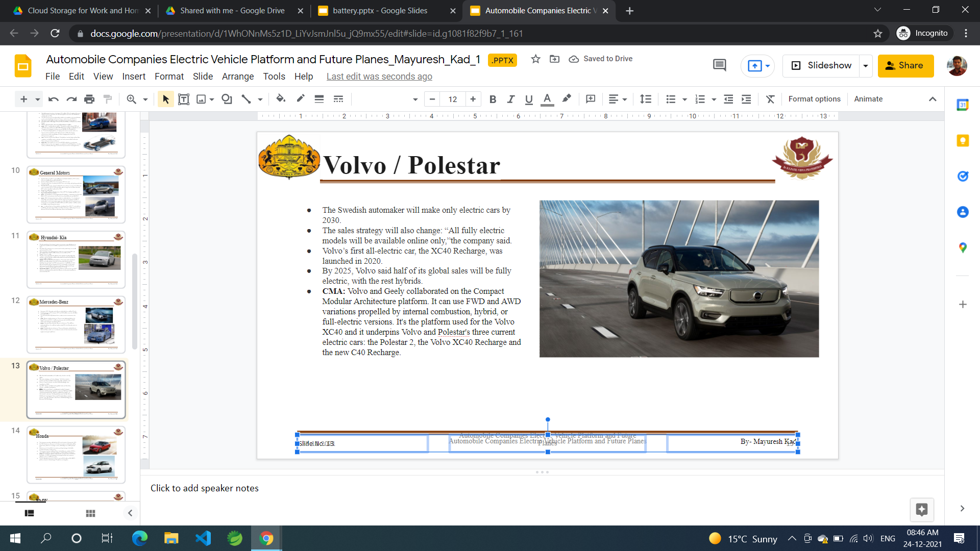Click the paint format roller icon

(x=108, y=99)
